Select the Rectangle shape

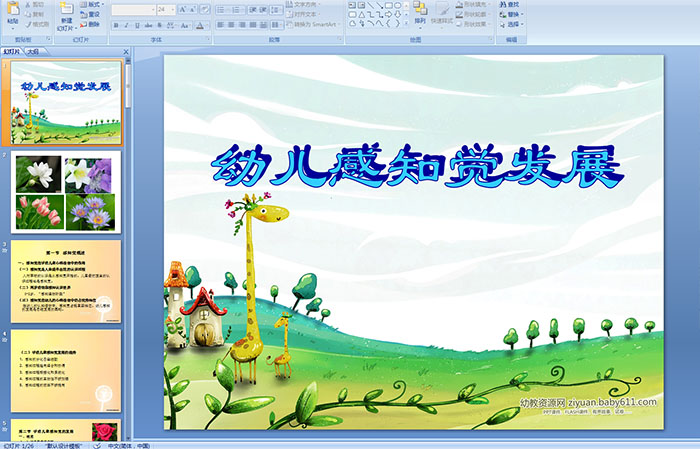388,5
